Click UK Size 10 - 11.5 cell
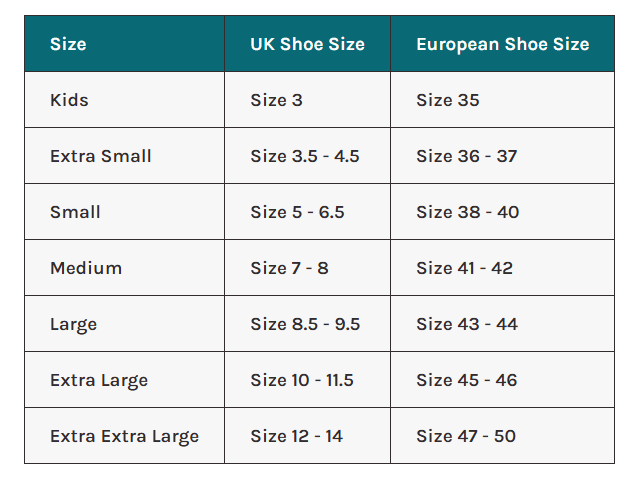The width and height of the screenshot is (640, 493). click(x=302, y=380)
